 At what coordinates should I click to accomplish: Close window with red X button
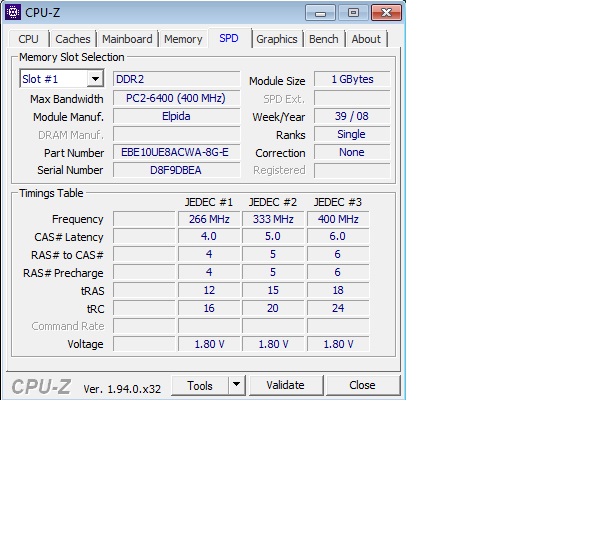(386, 13)
